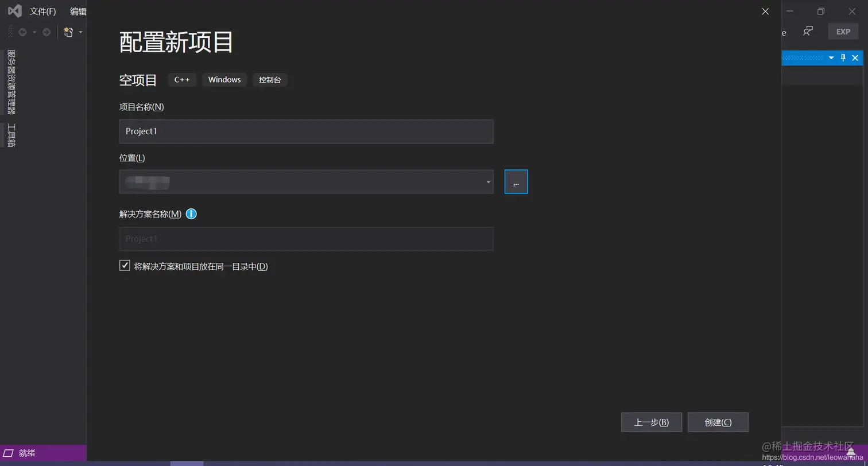Open the 文件(F) menu

(43, 11)
